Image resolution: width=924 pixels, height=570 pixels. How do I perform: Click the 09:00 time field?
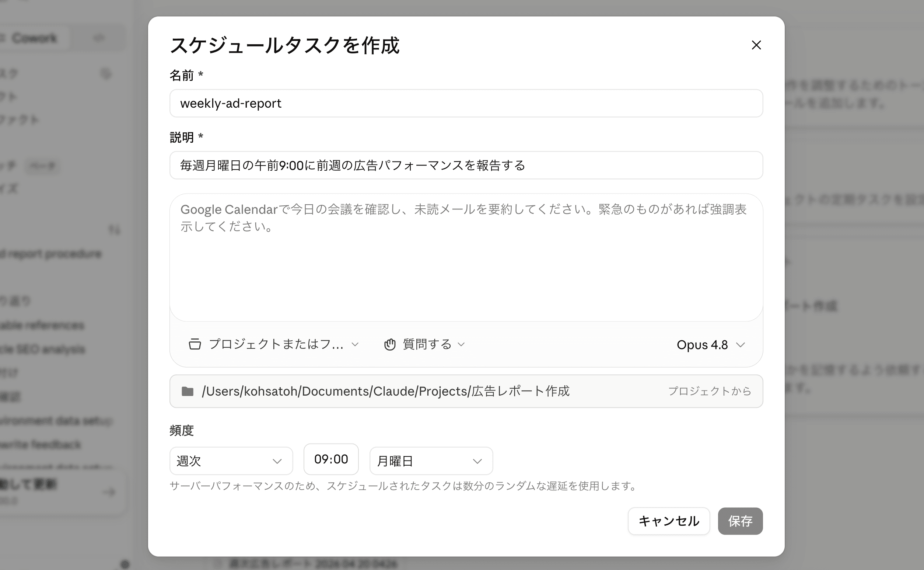331,459
